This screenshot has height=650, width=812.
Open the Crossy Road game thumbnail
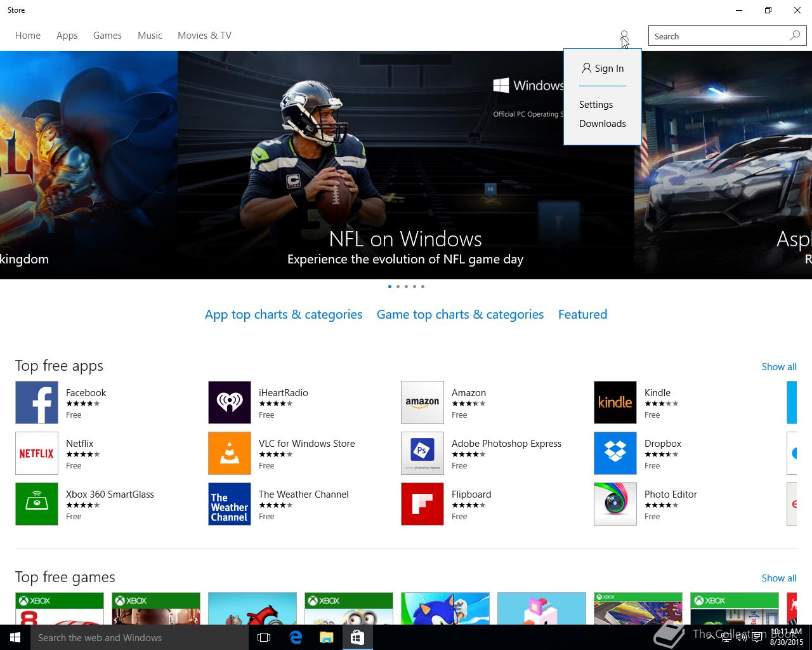pyautogui.click(x=542, y=609)
